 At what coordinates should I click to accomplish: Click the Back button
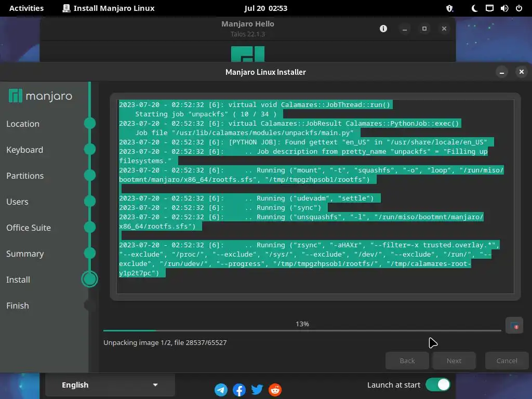407,361
